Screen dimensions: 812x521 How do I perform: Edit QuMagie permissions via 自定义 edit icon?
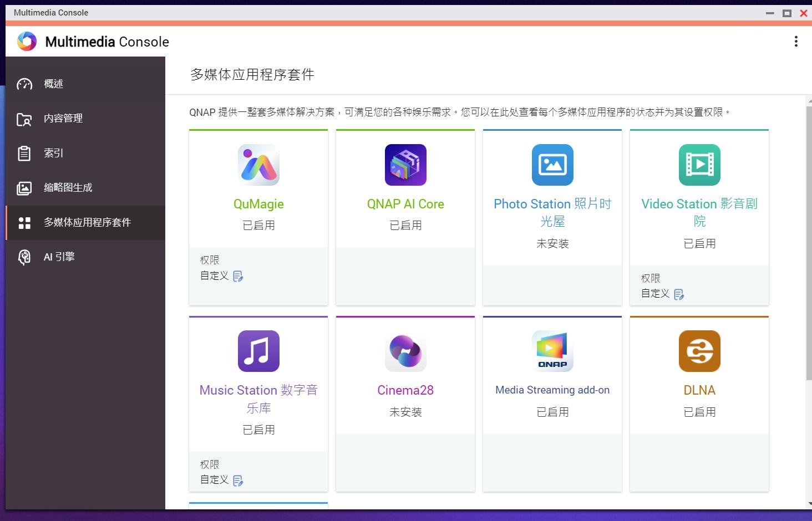[238, 276]
